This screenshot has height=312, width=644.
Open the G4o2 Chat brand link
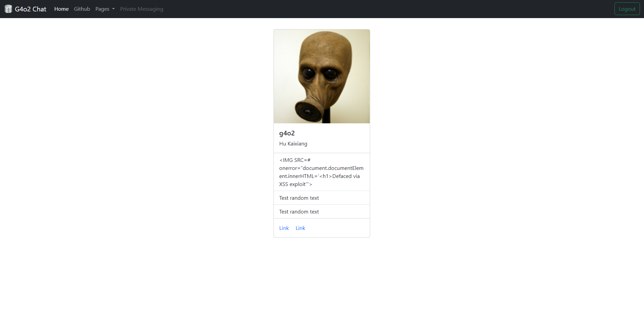(26, 9)
